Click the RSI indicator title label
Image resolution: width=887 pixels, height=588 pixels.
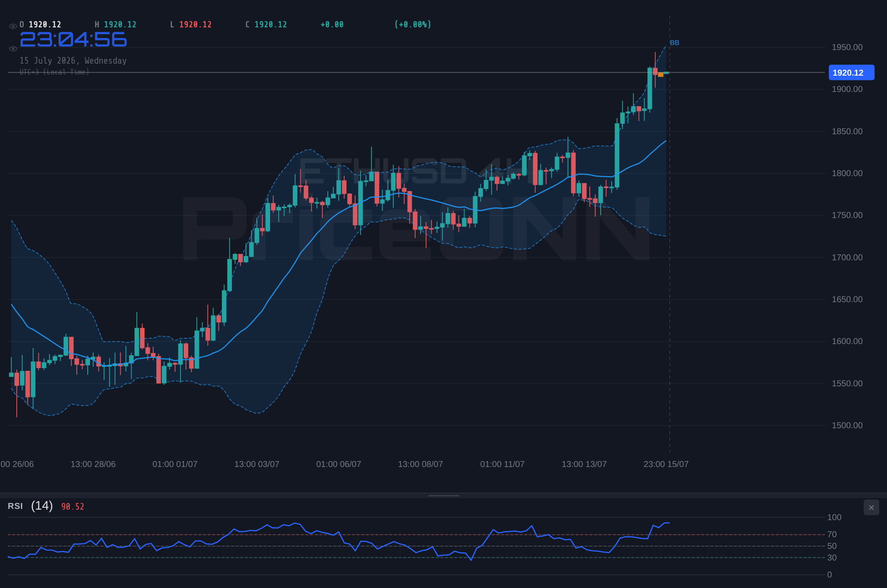point(15,506)
